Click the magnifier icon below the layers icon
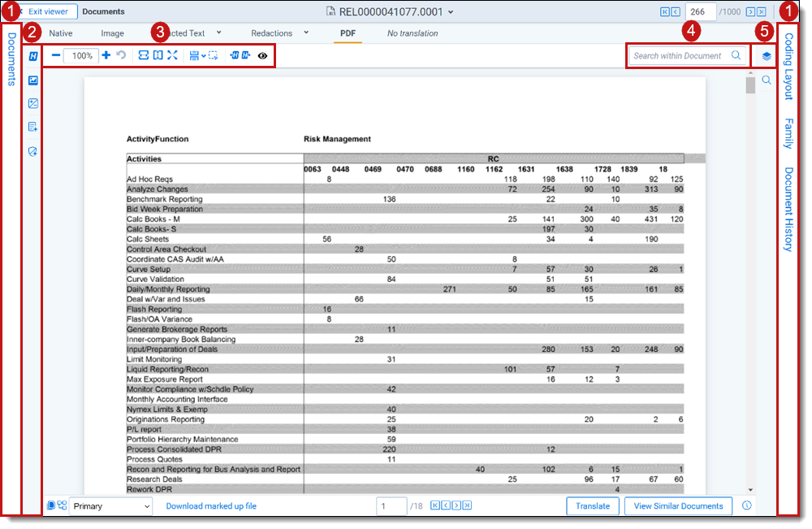The image size is (812, 529). (x=767, y=80)
